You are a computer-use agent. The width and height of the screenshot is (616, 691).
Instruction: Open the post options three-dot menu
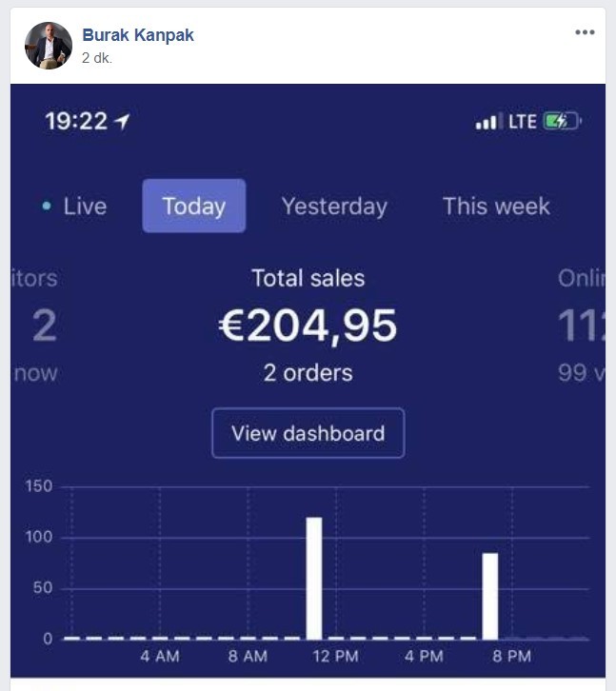click(x=585, y=32)
